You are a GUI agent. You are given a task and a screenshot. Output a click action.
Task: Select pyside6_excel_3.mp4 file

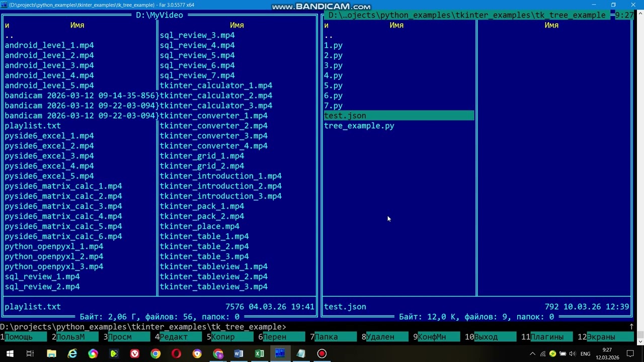click(49, 156)
